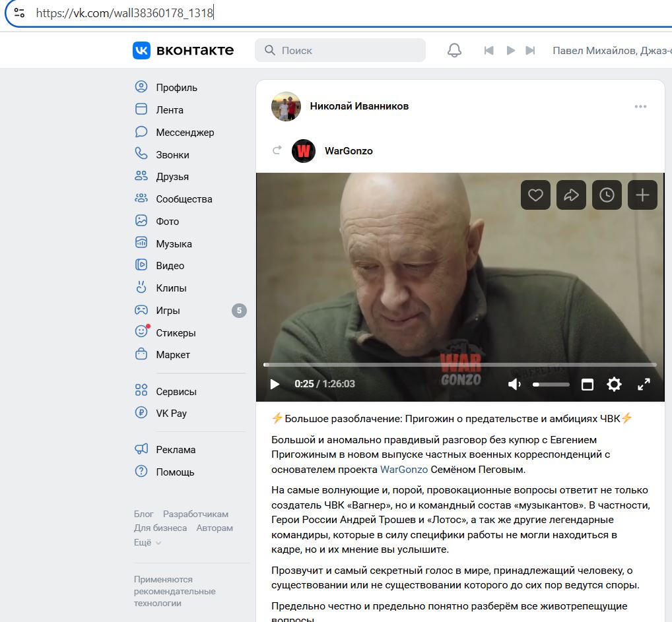Image resolution: width=672 pixels, height=622 pixels.
Task: Click the Фото sidebar icon
Action: click(141, 220)
